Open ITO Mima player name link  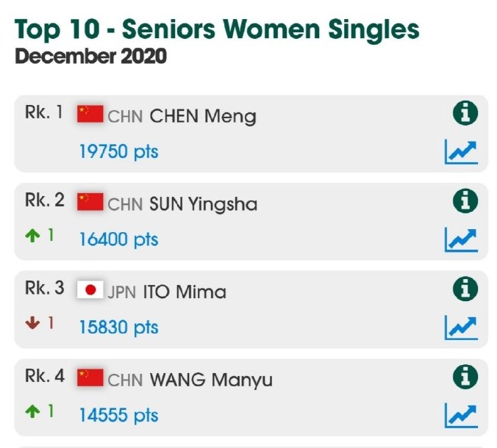pos(185,292)
